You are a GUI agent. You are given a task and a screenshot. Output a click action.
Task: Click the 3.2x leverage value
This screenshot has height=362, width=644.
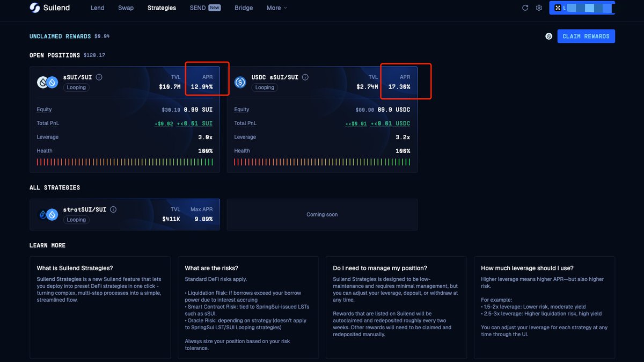[x=403, y=137]
